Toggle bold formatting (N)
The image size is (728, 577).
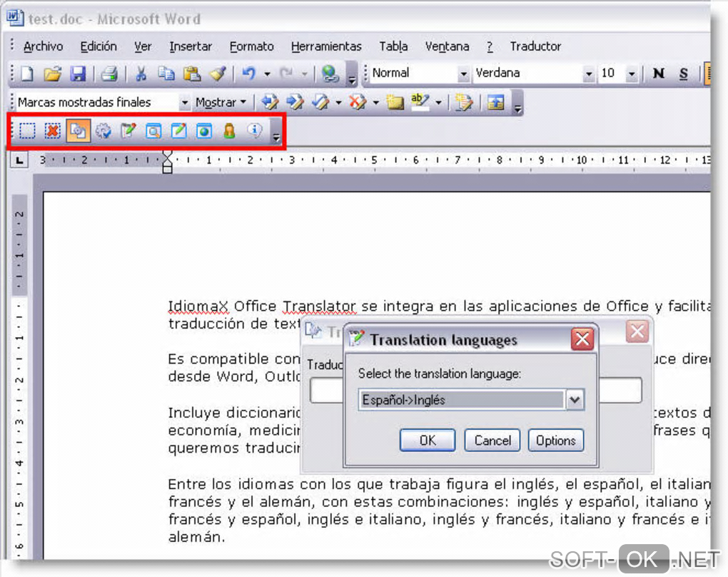click(x=658, y=74)
